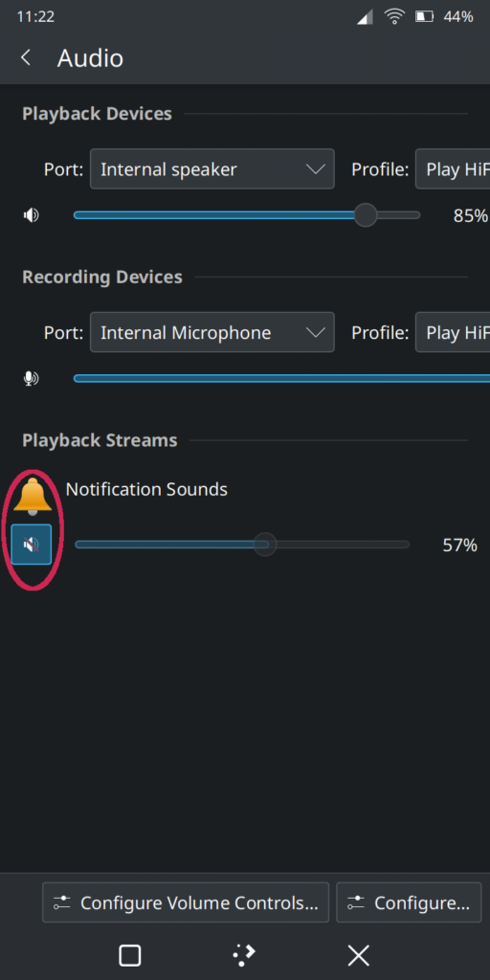
Task: Click the Notification Sounds volume slider track
Action: [x=242, y=545]
